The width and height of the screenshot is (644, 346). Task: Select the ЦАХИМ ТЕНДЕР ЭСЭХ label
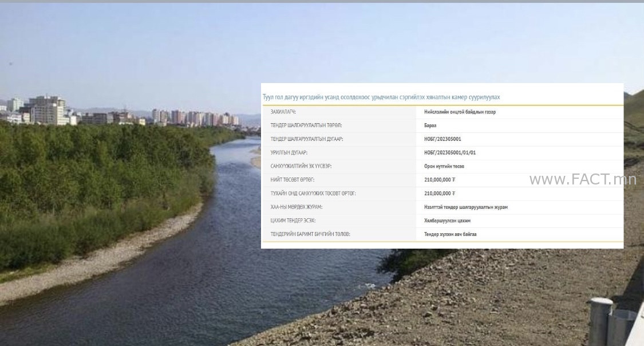tap(293, 221)
